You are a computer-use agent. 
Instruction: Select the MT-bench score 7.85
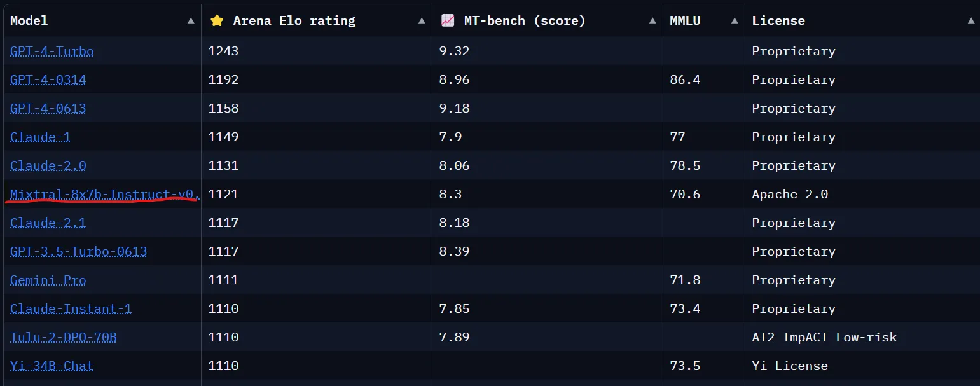[455, 308]
